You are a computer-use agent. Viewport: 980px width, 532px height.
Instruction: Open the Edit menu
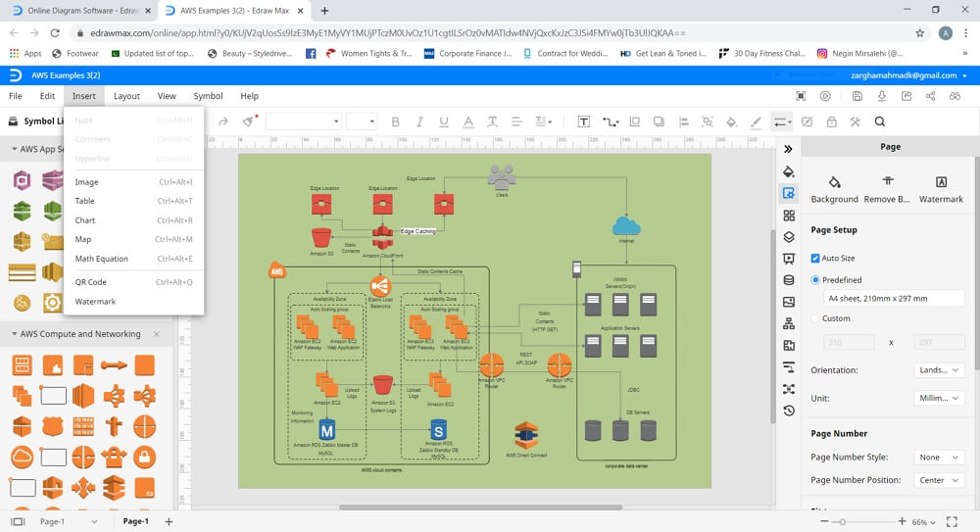pyautogui.click(x=47, y=96)
